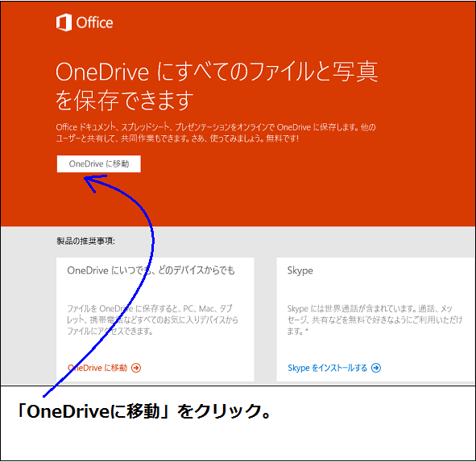Click the blue circled arrow beside the Skype link

point(376,368)
